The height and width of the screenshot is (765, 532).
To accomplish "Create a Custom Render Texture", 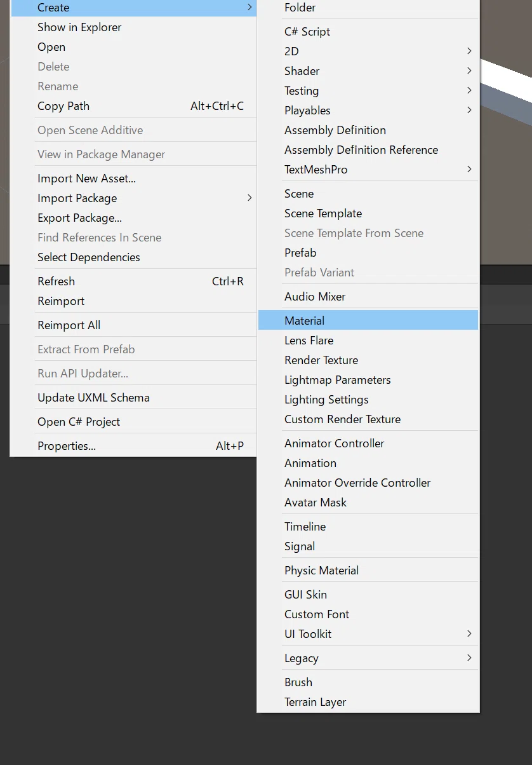I will (368, 419).
